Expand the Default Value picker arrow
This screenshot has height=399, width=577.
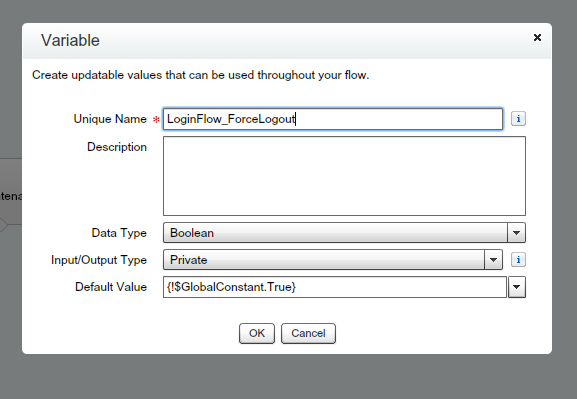(x=517, y=287)
